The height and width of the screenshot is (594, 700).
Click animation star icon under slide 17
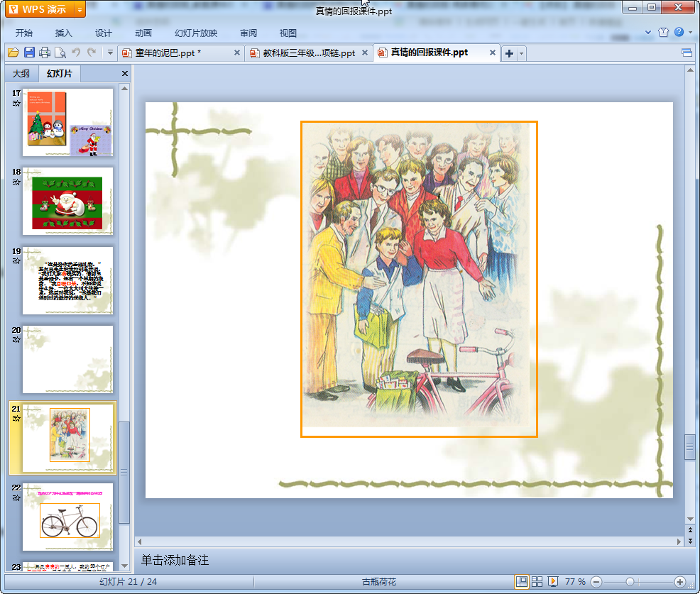(16, 104)
